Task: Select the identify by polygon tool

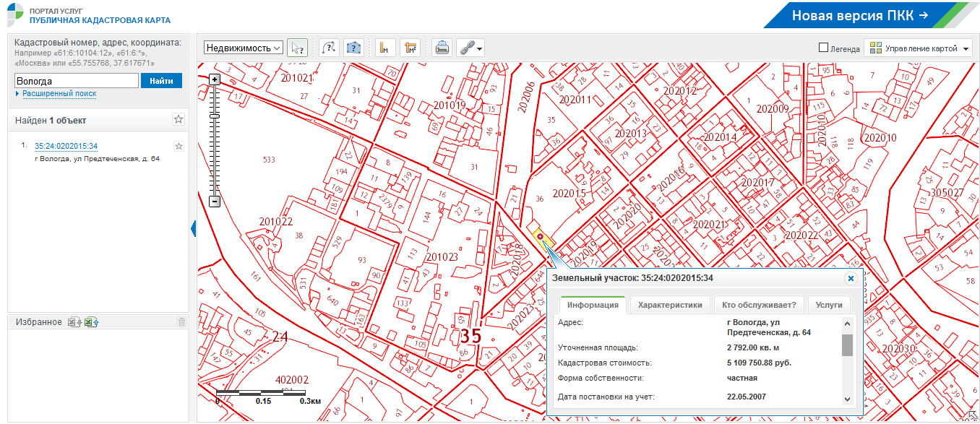Action: pos(353,48)
